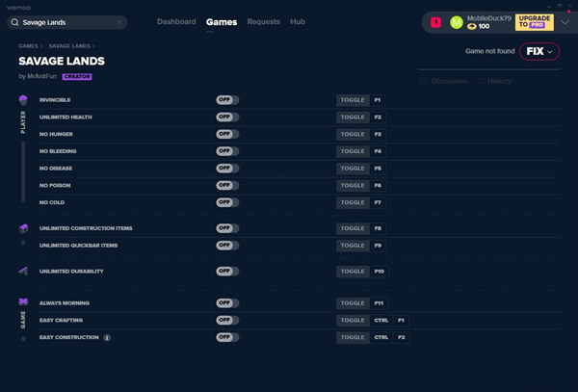Change the F2 hotkey for Unlimited Health
578x392 pixels.
[x=378, y=118]
